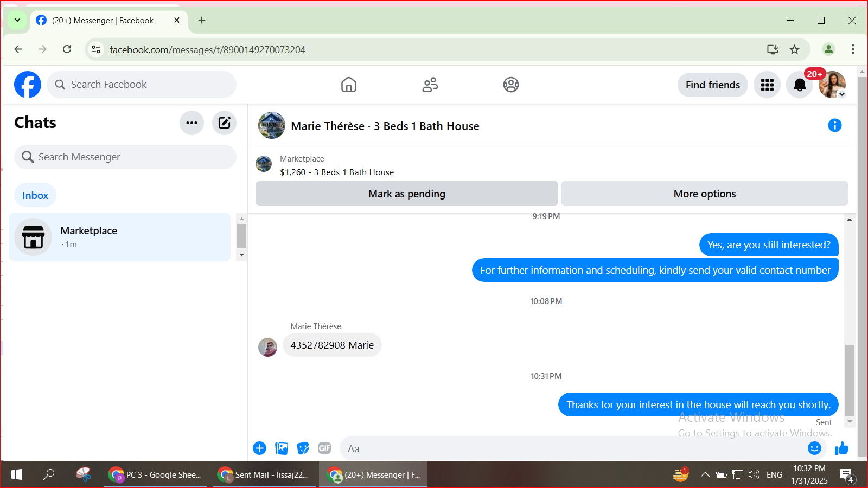Send a thumbs-up like
Screen dimensions: 868x488
(x=841, y=448)
